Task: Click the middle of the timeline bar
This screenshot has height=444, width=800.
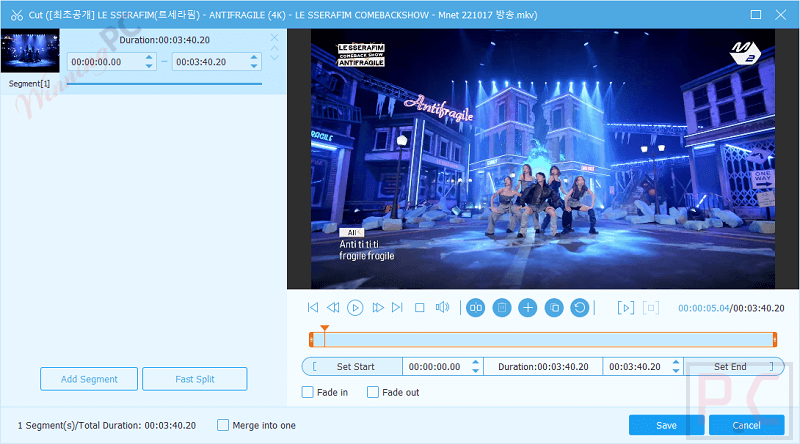Action: click(543, 339)
